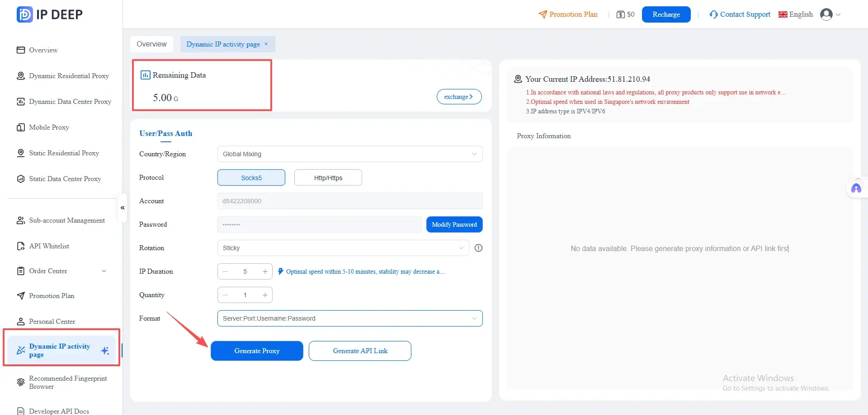Click the Overview sidebar icon

[x=21, y=50]
